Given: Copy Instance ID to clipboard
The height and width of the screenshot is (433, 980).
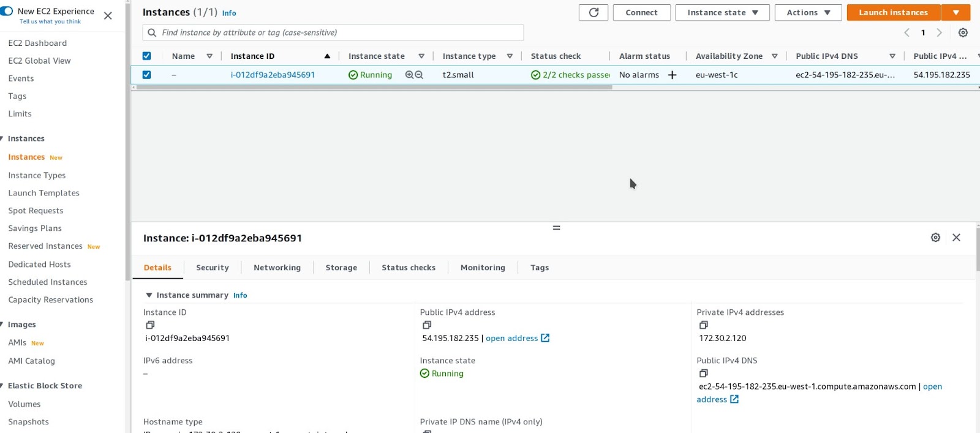Looking at the screenshot, I should coord(150,325).
